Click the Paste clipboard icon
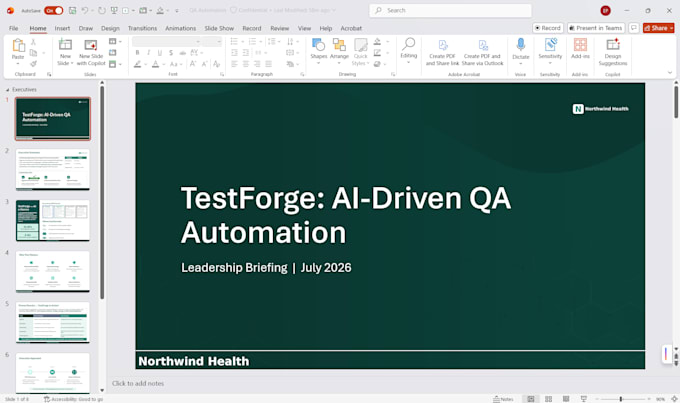Image resolution: width=680 pixels, height=403 pixels. [18, 45]
